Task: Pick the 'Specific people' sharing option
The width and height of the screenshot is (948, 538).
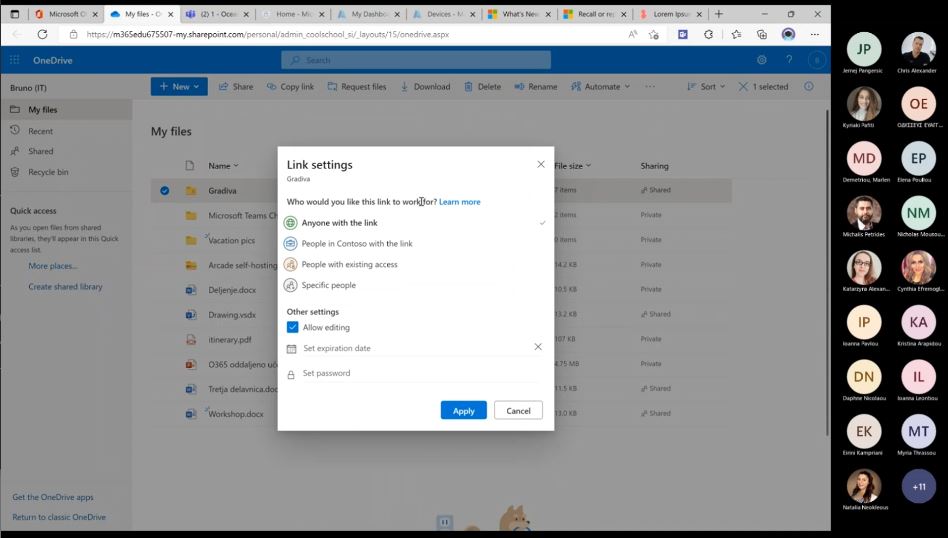Action: tap(328, 286)
